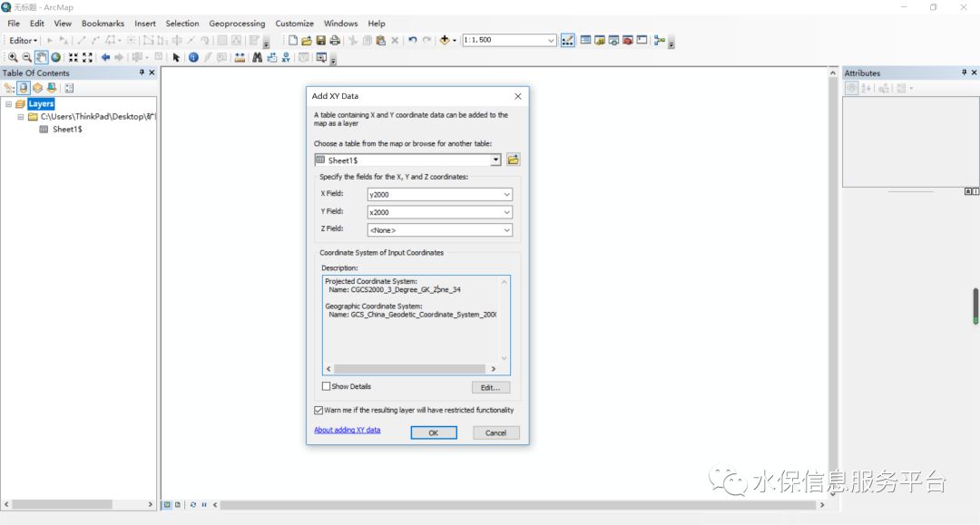The width and height of the screenshot is (980, 525).
Task: Click the Paste clipboard icon
Action: coord(380,40)
